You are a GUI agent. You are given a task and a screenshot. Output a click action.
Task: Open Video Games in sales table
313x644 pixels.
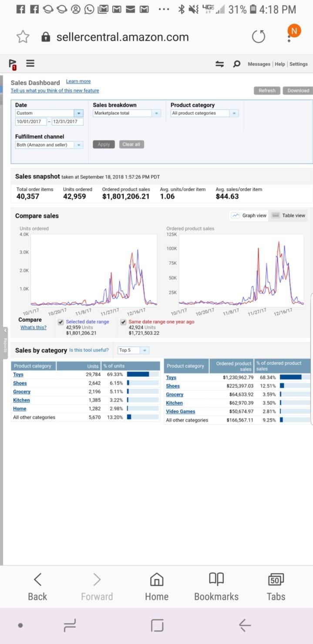(x=181, y=411)
